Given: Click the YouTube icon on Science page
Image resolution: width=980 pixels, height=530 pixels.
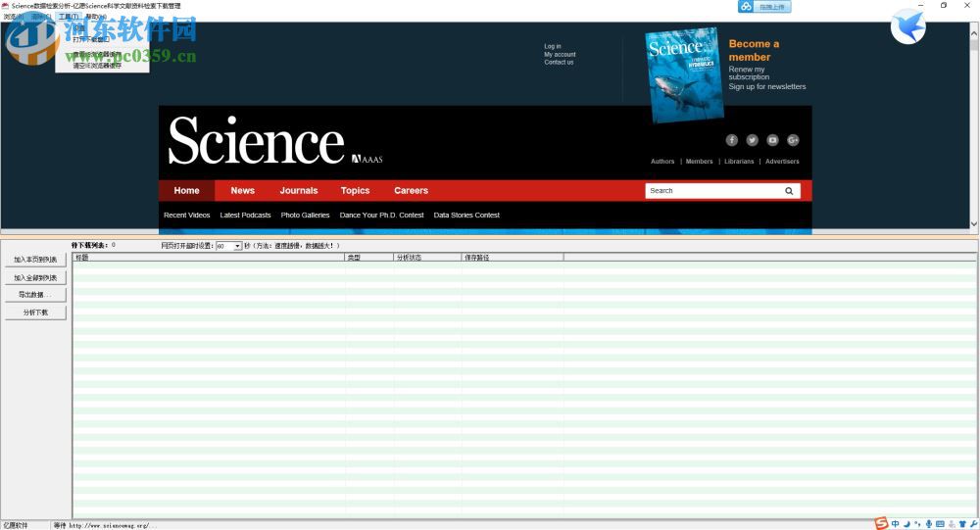Looking at the screenshot, I should click(x=772, y=140).
